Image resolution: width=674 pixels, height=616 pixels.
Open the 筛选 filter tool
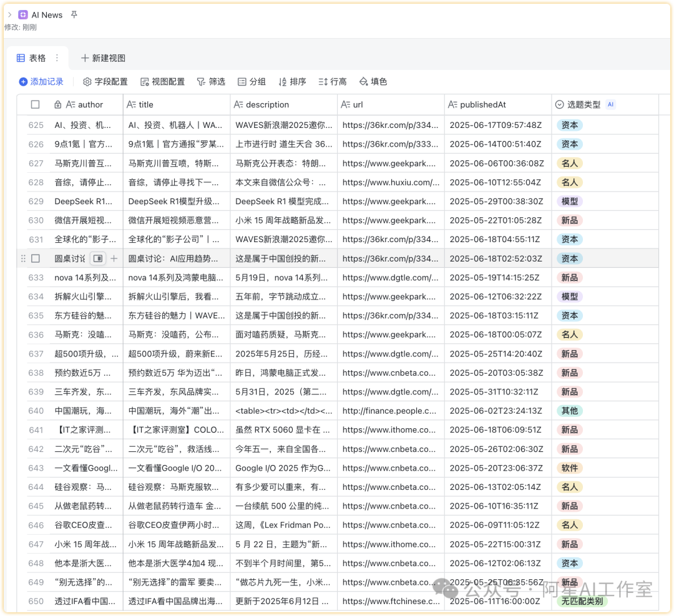(x=211, y=82)
